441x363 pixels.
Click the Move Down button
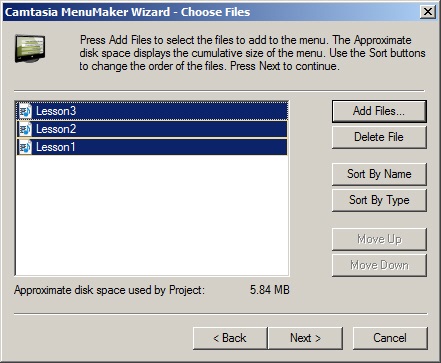tap(379, 265)
